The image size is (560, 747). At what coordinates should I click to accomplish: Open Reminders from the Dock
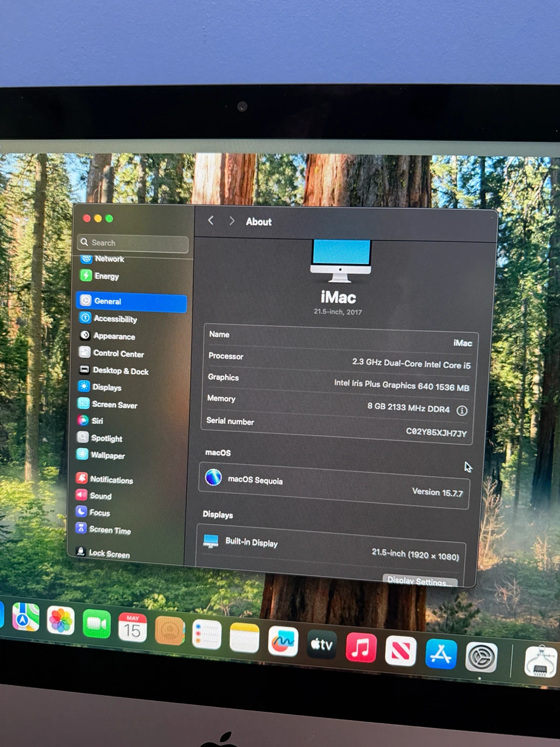[x=207, y=634]
